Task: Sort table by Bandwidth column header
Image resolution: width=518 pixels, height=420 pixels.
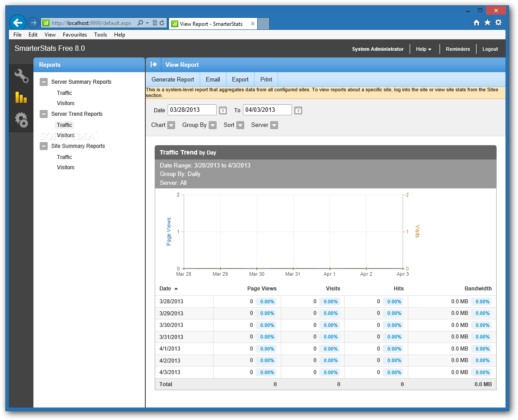Action: pyautogui.click(x=478, y=289)
